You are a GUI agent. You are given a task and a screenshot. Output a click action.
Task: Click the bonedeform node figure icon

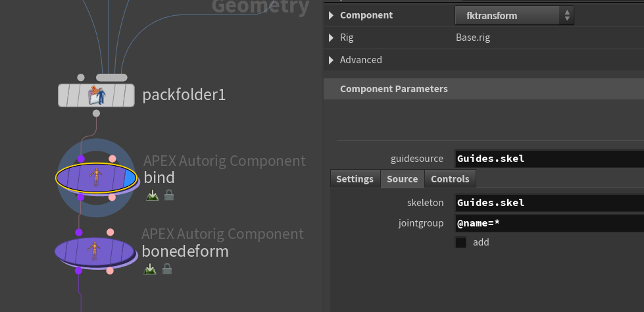pyautogui.click(x=94, y=251)
